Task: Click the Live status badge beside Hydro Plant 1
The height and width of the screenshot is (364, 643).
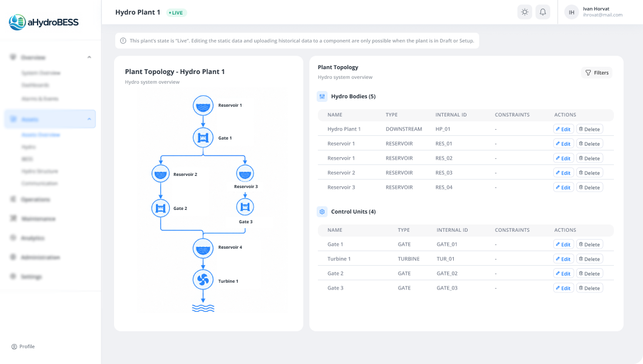Action: click(x=177, y=13)
